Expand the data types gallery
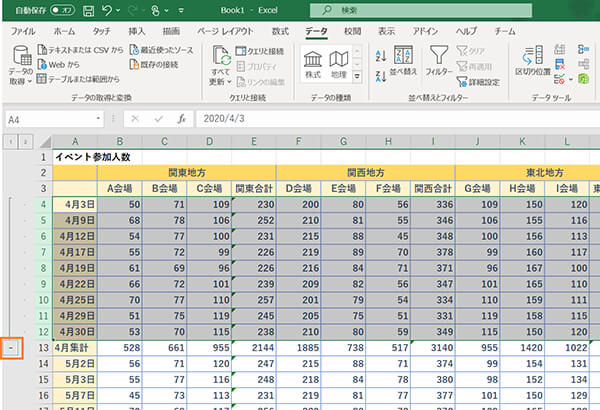Screen dimensions: 600x410 357,76
